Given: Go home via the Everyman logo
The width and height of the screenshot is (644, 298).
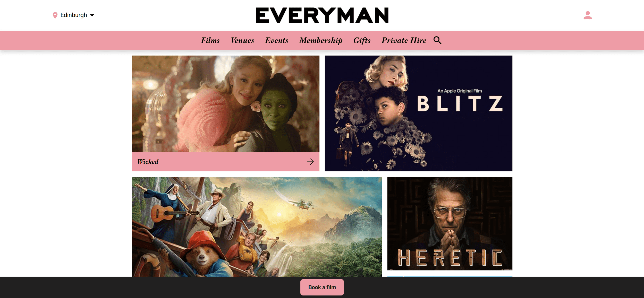Looking at the screenshot, I should [x=322, y=15].
